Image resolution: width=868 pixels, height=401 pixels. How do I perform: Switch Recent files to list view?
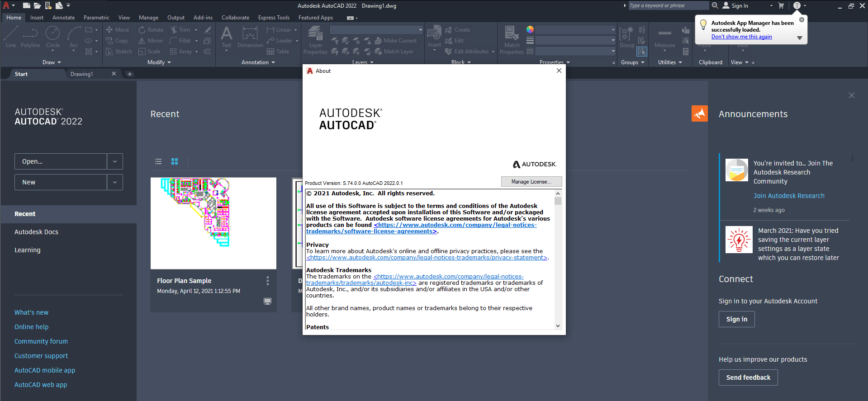pos(158,161)
